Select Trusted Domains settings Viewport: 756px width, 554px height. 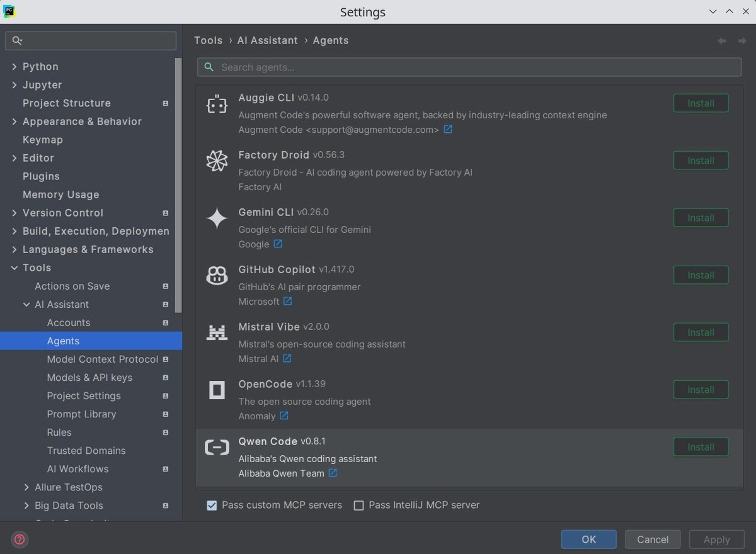click(86, 450)
